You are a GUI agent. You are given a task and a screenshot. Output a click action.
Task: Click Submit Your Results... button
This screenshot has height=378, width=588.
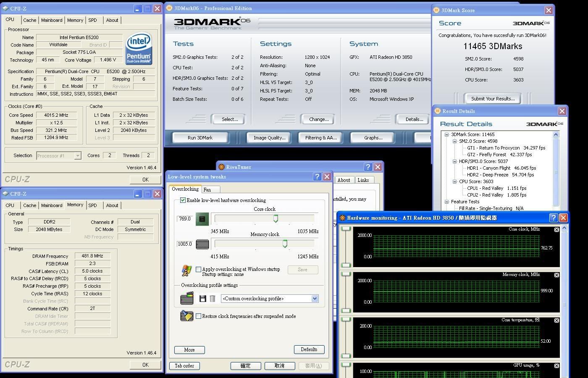click(493, 99)
